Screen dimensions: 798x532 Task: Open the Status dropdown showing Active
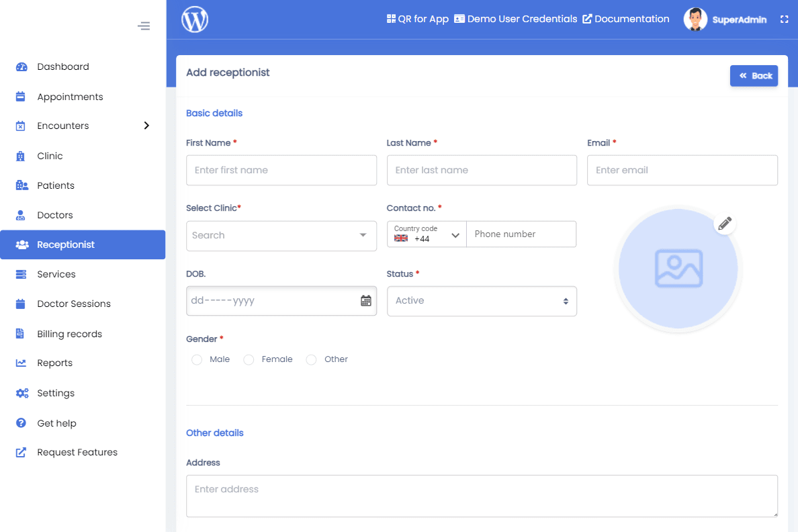(481, 301)
